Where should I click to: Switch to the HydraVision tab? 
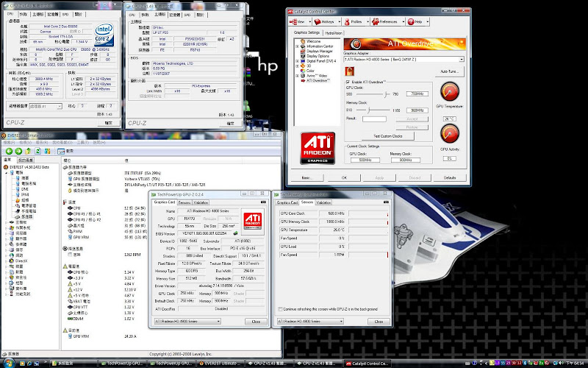point(333,33)
